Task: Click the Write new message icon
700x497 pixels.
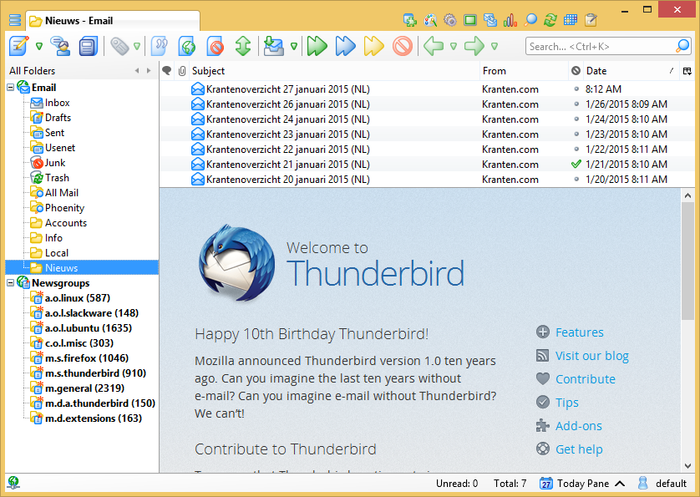Action: tap(19, 46)
